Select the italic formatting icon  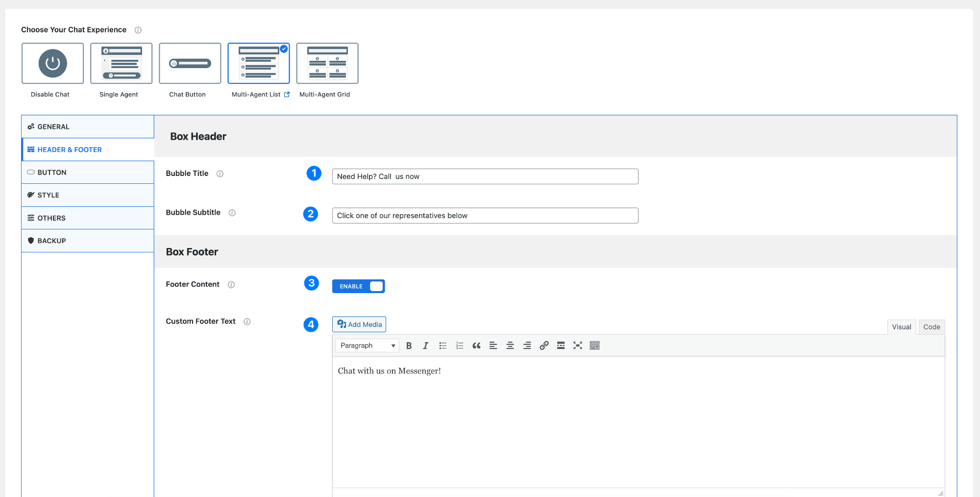pos(425,346)
